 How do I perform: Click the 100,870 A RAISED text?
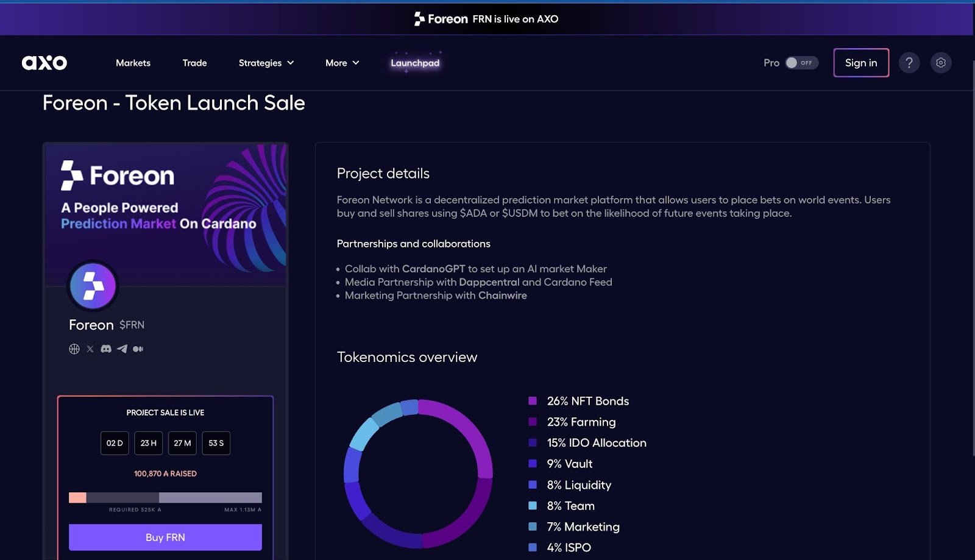click(165, 473)
